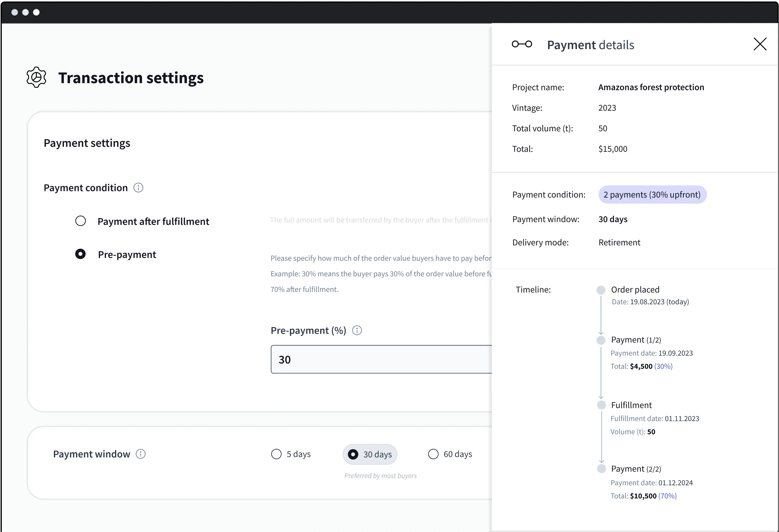Click the Delivery mode value Retirement

point(619,242)
